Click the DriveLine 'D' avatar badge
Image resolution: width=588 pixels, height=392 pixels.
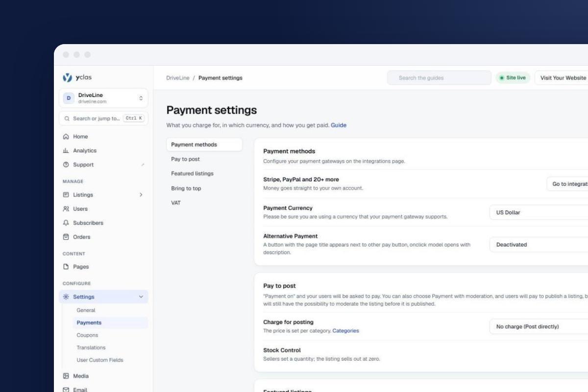coord(69,98)
